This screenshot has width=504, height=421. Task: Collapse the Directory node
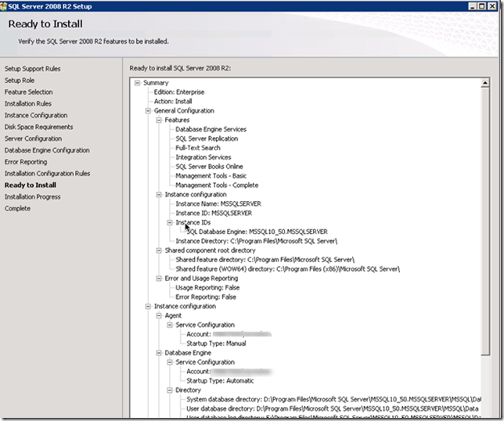(170, 390)
